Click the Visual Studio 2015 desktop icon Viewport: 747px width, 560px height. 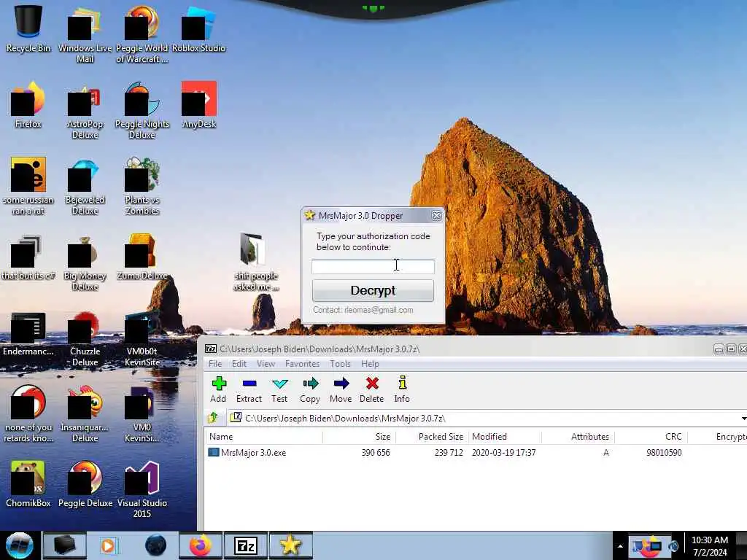[x=142, y=489]
